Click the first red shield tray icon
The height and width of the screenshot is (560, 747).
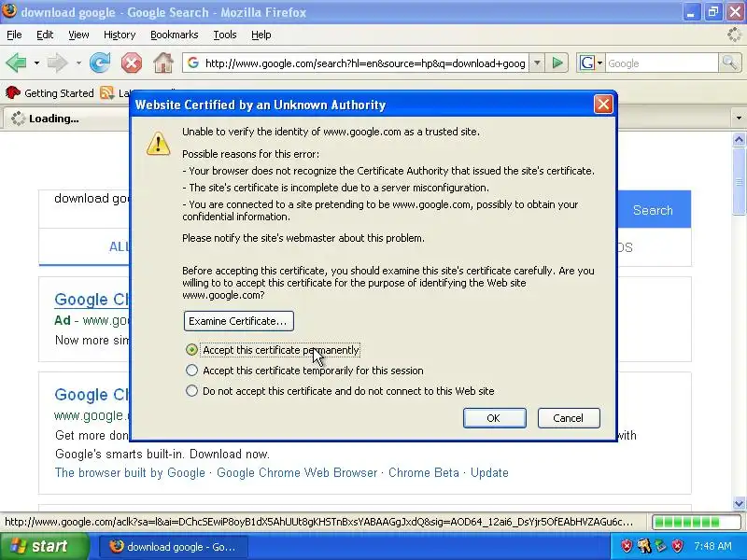click(x=627, y=546)
